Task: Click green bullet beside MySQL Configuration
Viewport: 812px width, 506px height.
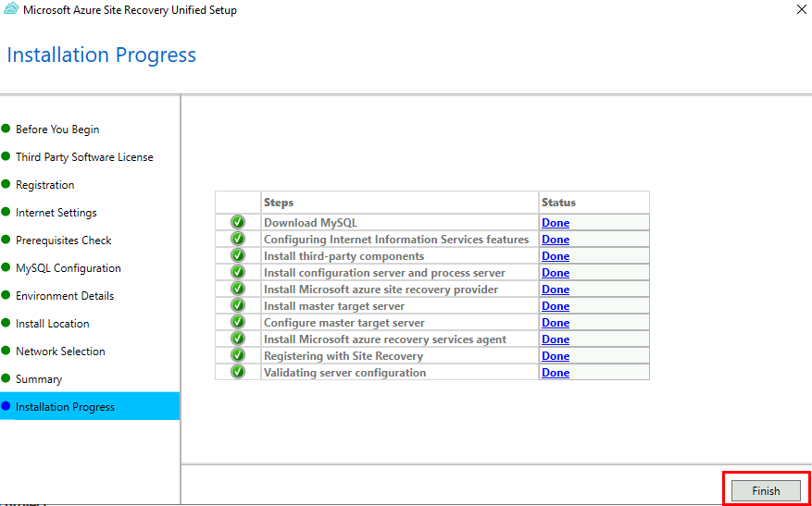Action: (6, 267)
